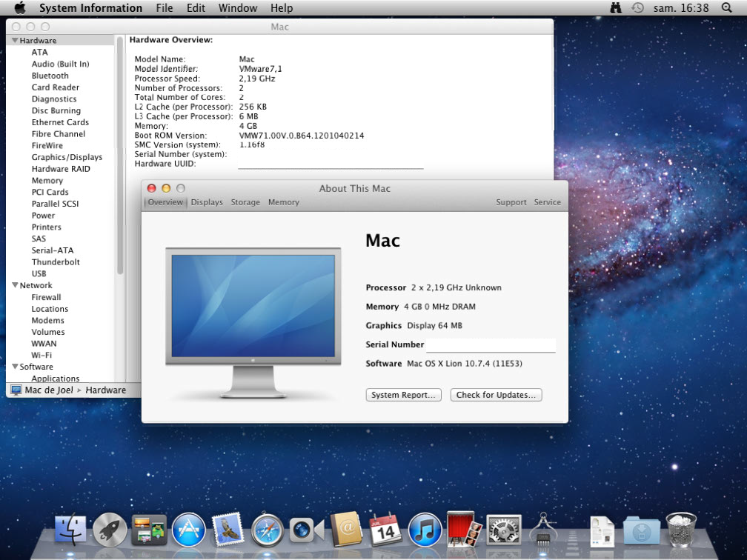Screen dimensions: 747x560
Task: Launch Launchpad rocket icon in dock
Action: click(x=110, y=530)
